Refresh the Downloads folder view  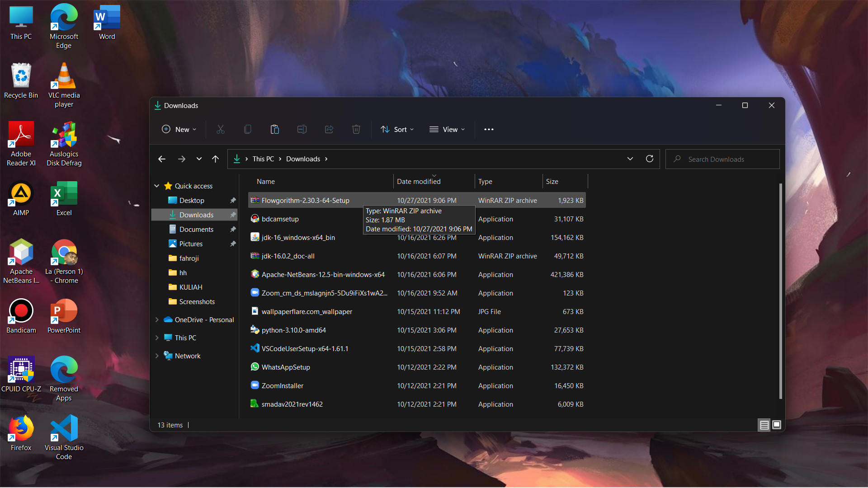pos(650,159)
